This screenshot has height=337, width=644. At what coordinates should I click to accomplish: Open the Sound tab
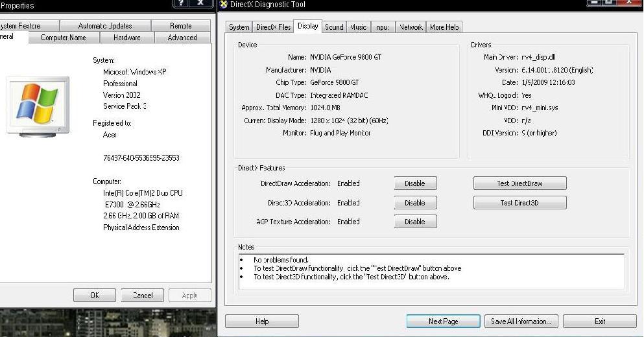click(x=334, y=27)
